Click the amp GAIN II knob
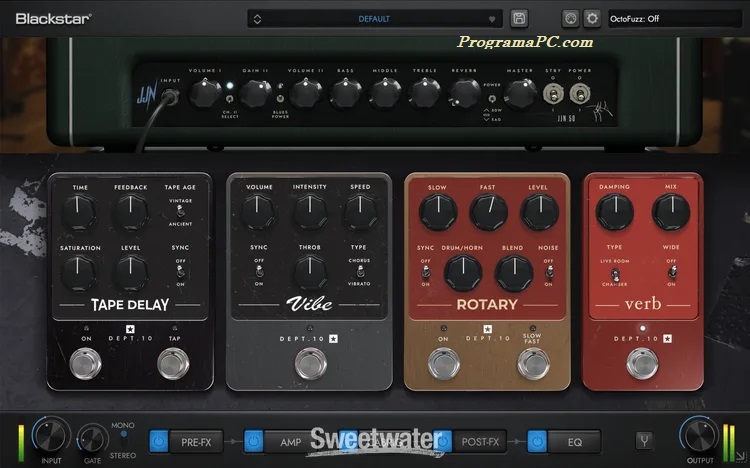This screenshot has width=750, height=468. pyautogui.click(x=255, y=93)
